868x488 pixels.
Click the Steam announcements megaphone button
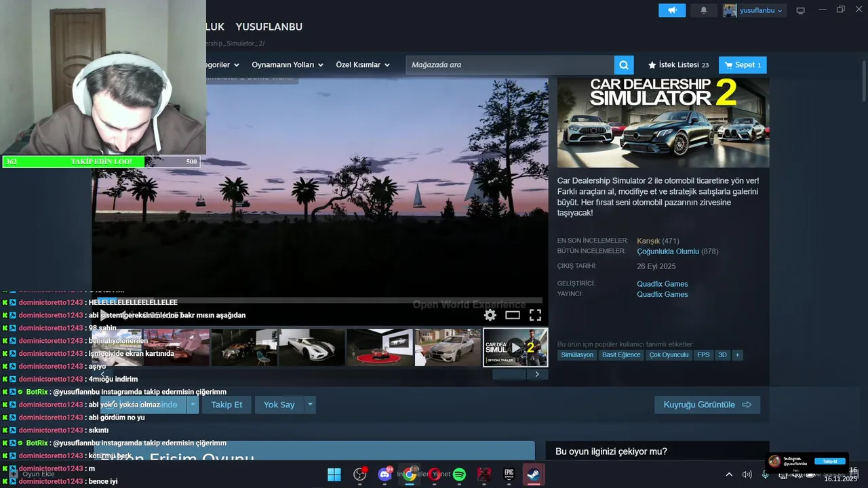[672, 10]
